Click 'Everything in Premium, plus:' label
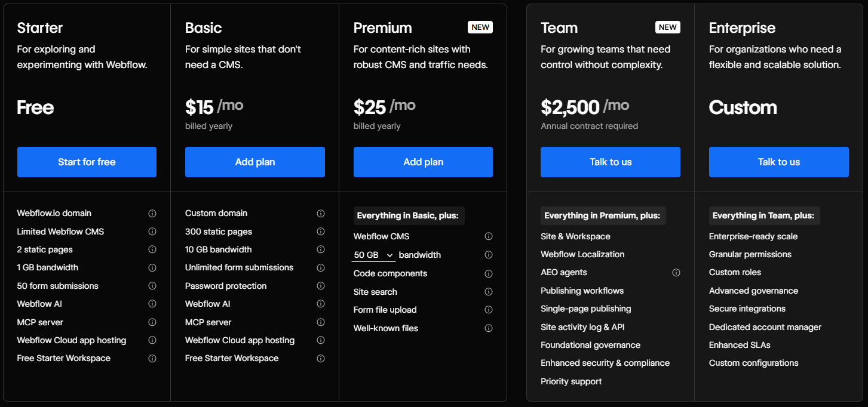This screenshot has width=868, height=407. click(x=603, y=215)
